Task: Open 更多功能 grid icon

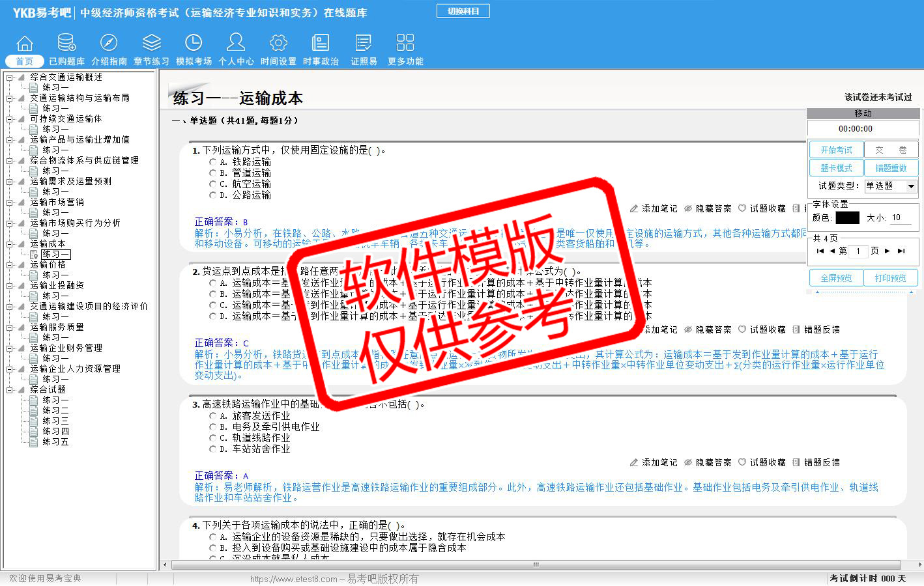Action: pos(405,44)
